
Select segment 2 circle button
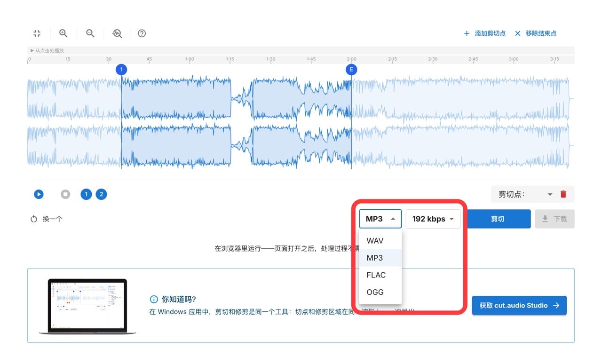[101, 194]
